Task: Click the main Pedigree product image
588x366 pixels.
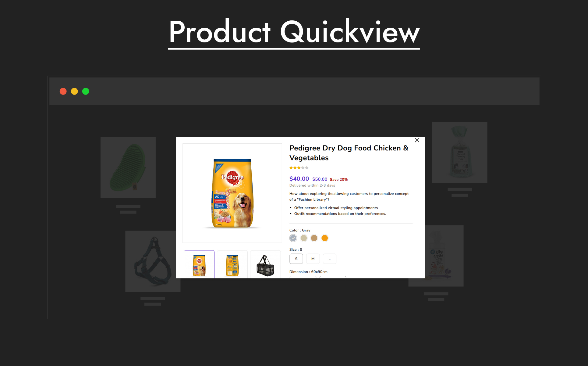Action: (232, 193)
